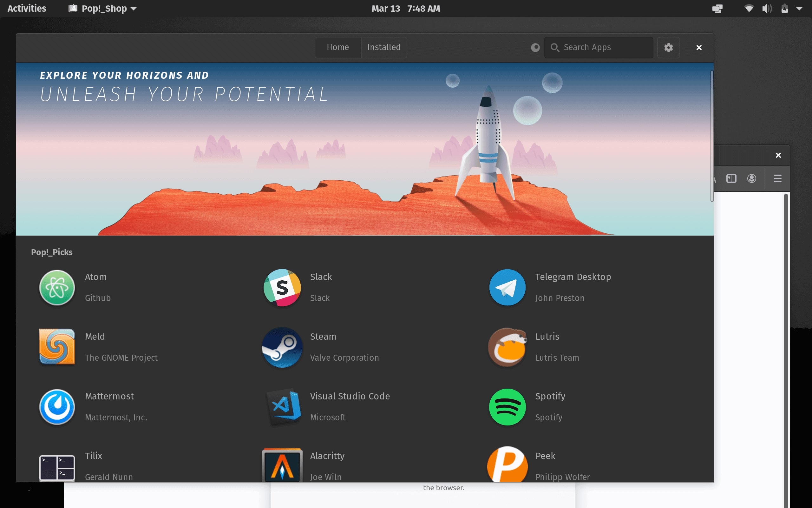This screenshot has width=812, height=508.
Task: Click the circular status indicator beside search
Action: click(x=535, y=47)
